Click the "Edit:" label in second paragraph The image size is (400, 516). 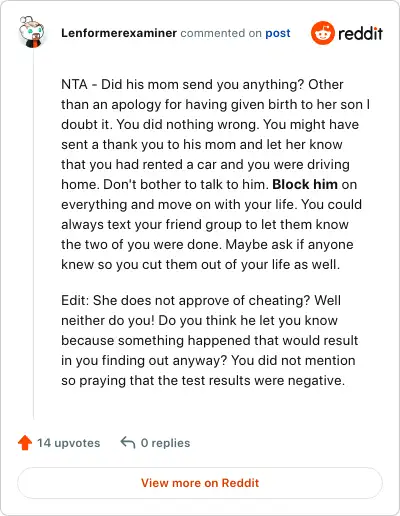point(75,300)
